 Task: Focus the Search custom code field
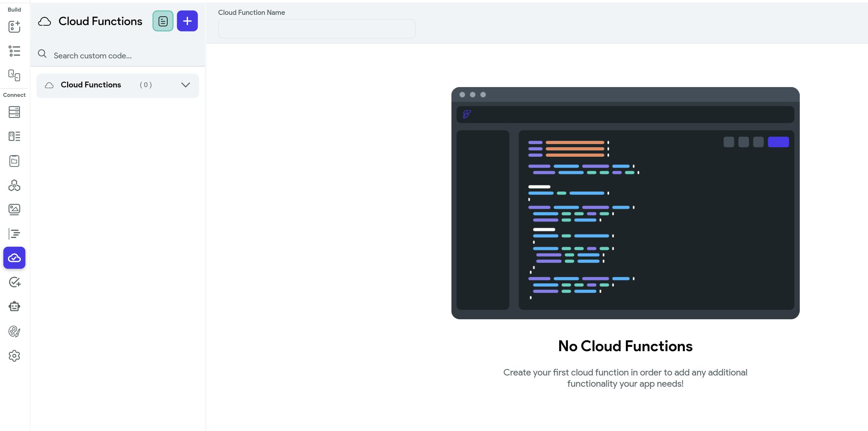click(x=123, y=56)
